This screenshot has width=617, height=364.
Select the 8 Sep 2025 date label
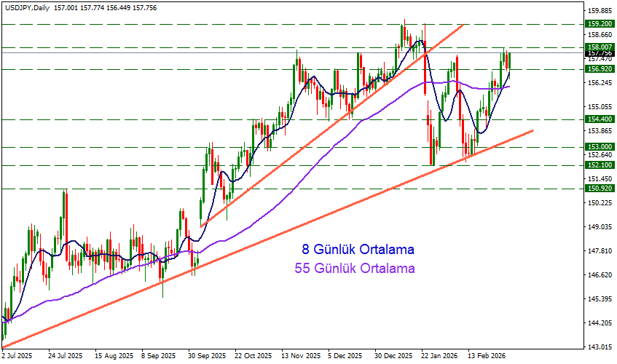pos(157,357)
